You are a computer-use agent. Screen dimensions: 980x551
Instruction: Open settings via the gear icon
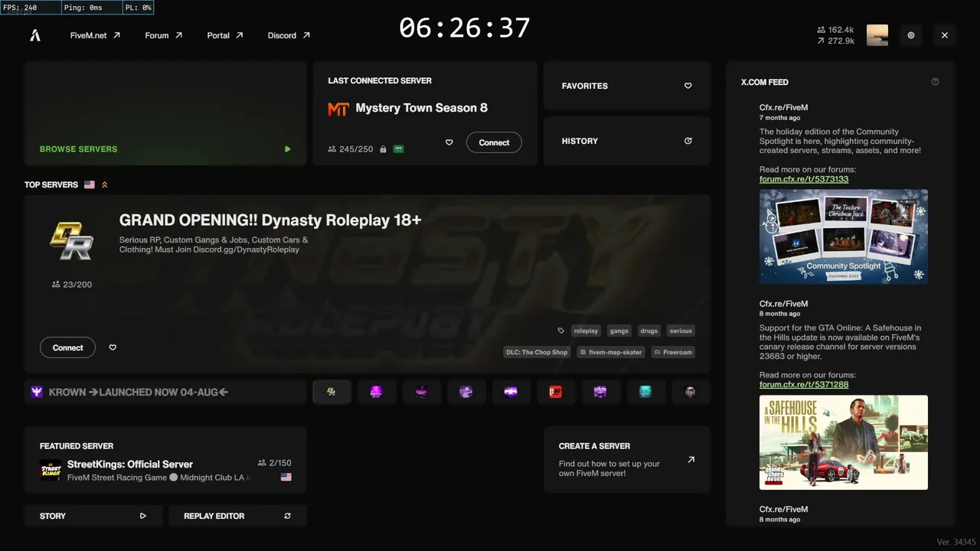(911, 35)
